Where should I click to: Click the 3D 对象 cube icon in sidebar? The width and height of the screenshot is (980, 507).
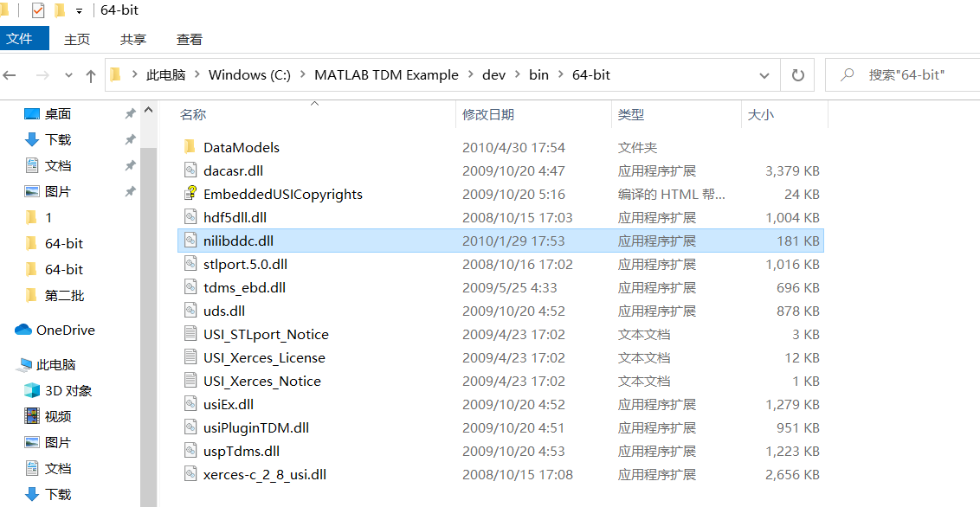(31, 391)
